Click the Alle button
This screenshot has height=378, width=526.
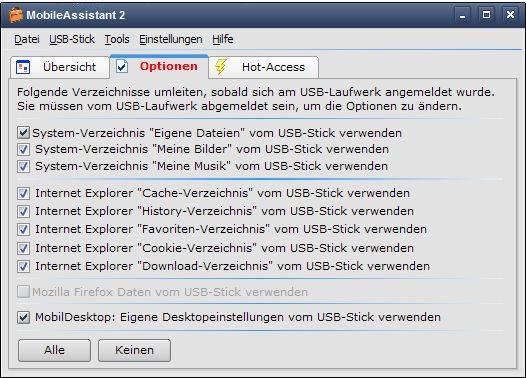pos(54,350)
